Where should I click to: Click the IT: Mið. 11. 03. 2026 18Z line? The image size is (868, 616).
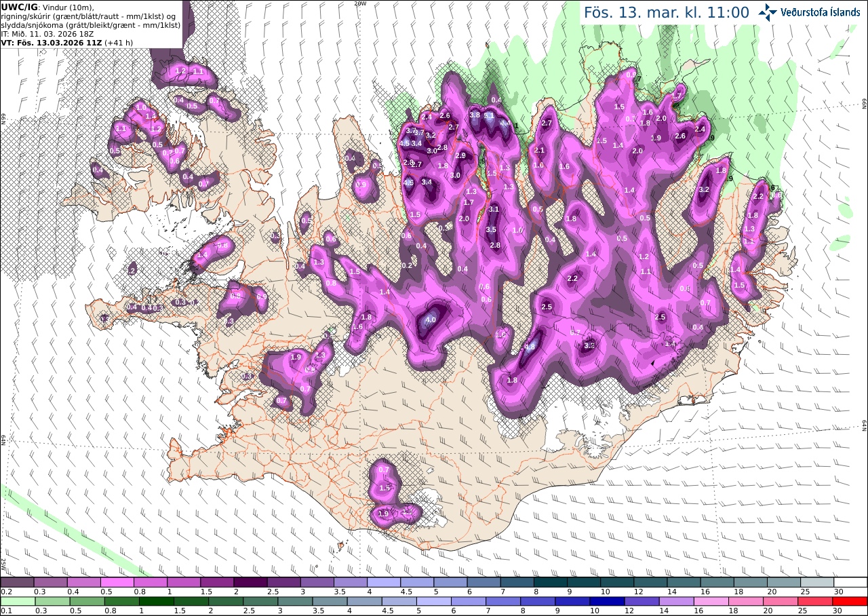tap(46, 33)
